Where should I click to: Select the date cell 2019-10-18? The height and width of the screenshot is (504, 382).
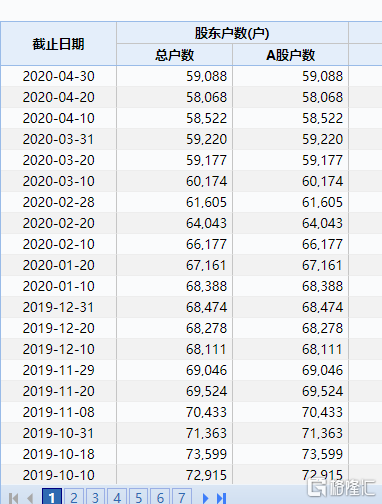click(59, 454)
